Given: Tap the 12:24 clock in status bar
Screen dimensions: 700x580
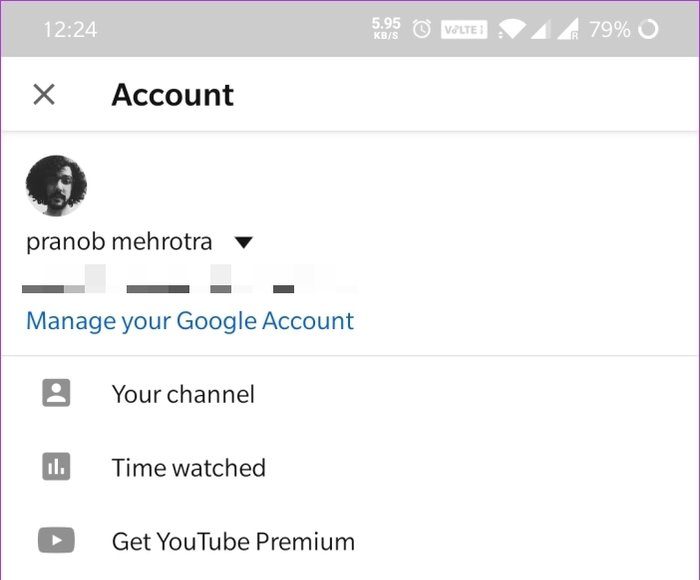Looking at the screenshot, I should 70,29.
